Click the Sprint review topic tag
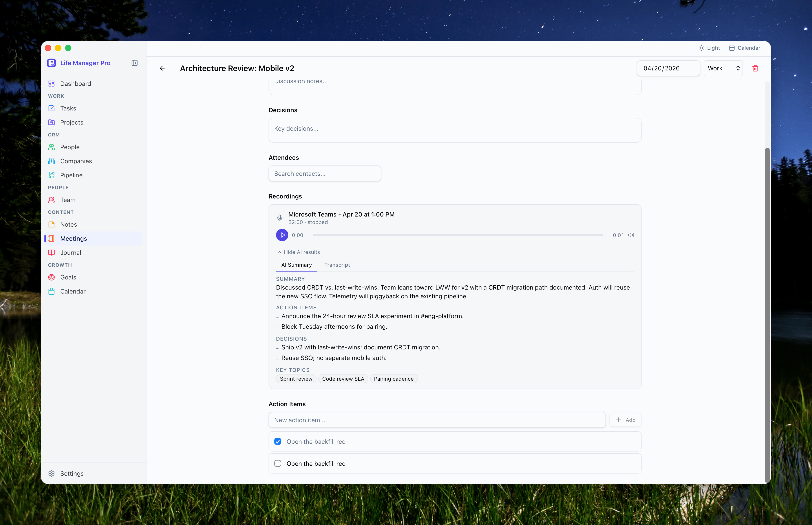Screen dimensions: 812x525 coord(296,379)
